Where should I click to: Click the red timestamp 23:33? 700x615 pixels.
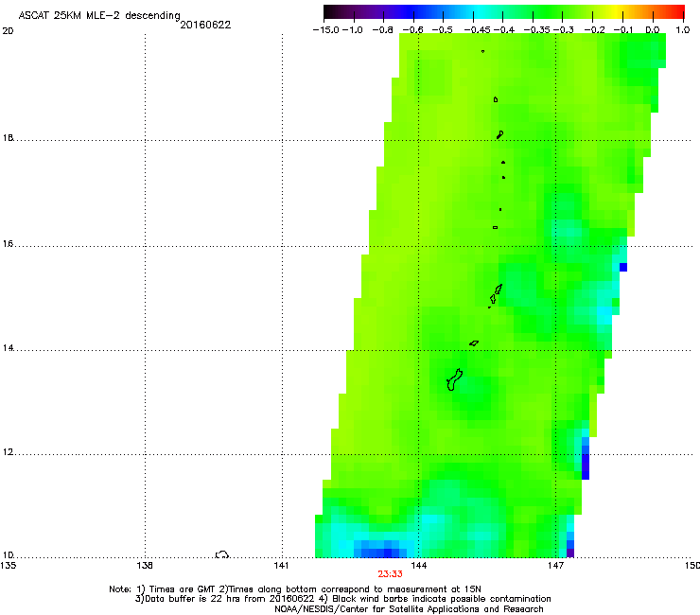point(390,574)
